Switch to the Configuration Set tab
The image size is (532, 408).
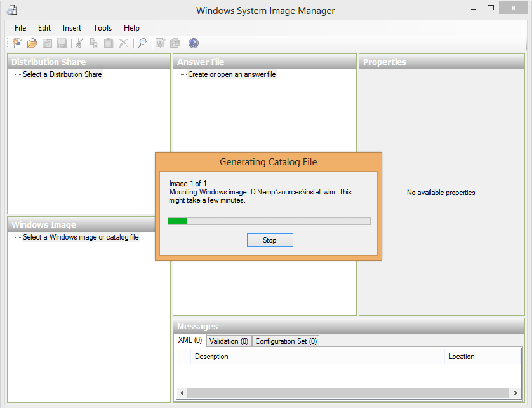(x=286, y=341)
